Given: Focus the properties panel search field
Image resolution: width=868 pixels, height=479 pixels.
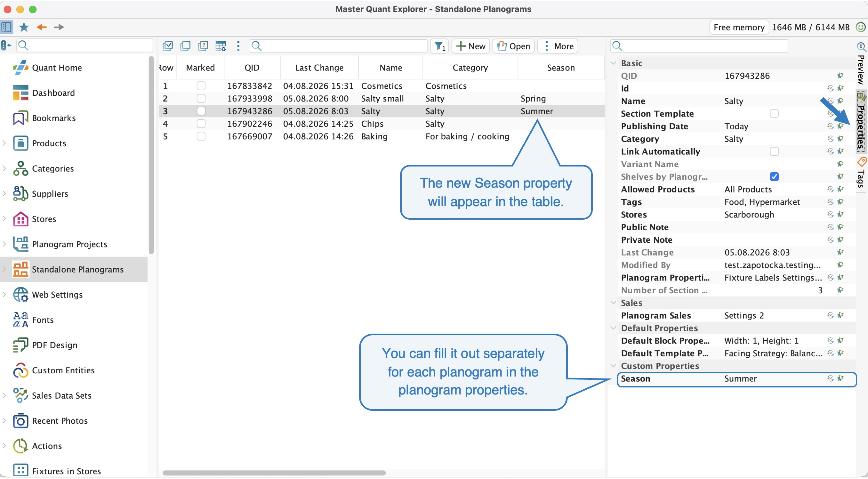Looking at the screenshot, I should (x=699, y=46).
